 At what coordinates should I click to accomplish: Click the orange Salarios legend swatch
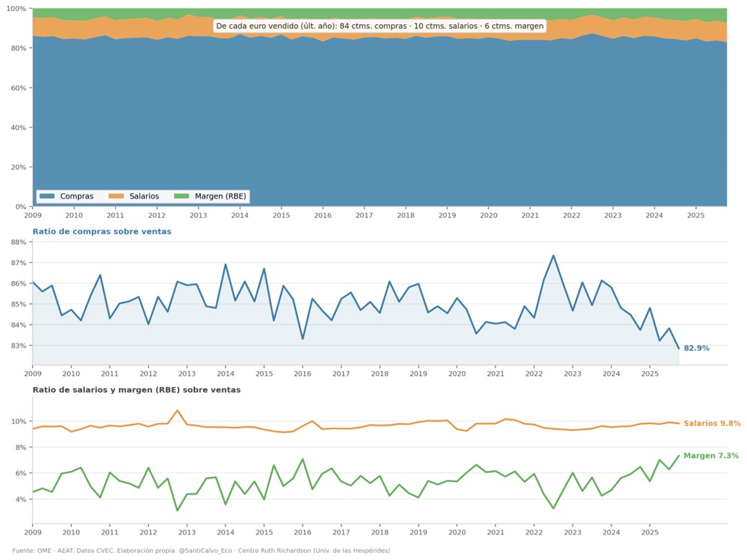tap(117, 196)
